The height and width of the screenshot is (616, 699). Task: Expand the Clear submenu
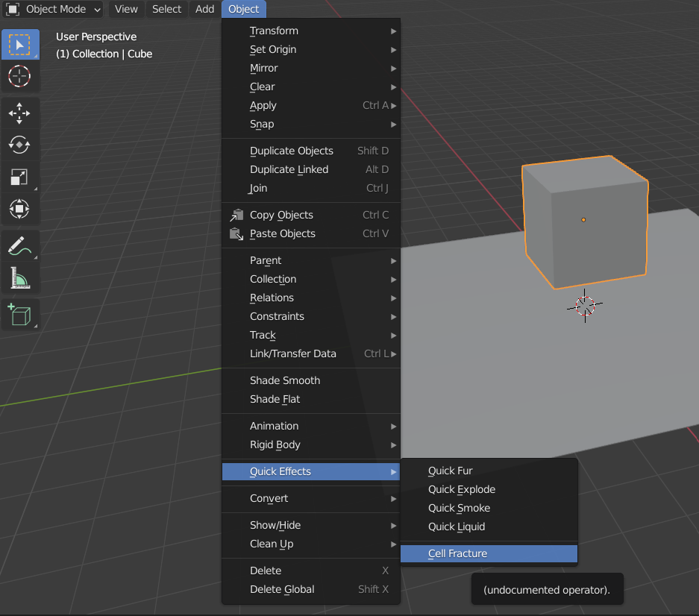tap(311, 87)
